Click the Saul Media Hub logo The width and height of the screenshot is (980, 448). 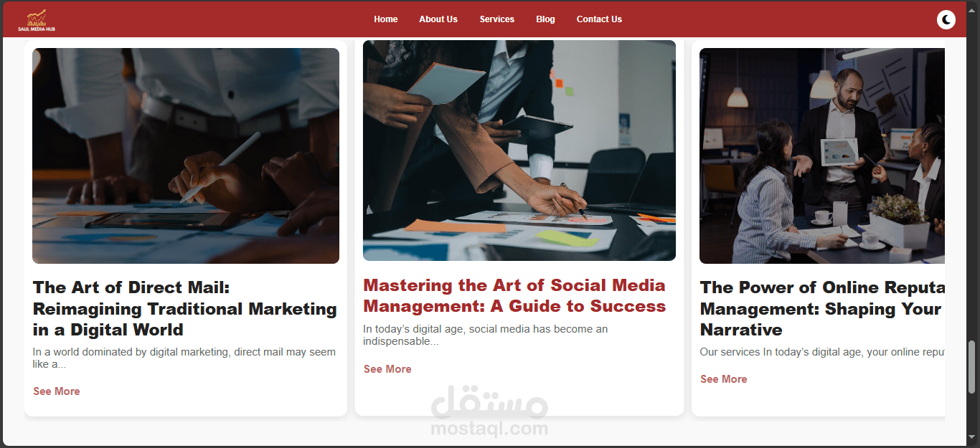pyautogui.click(x=37, y=21)
